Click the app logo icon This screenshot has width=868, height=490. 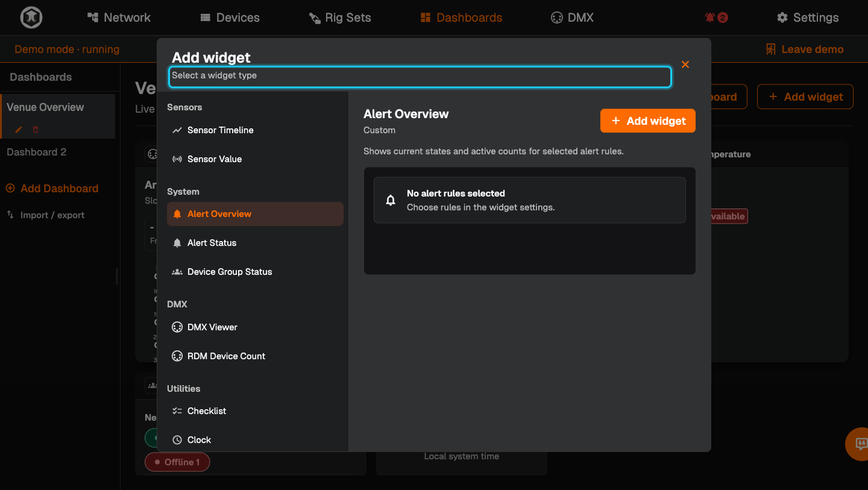pos(31,17)
